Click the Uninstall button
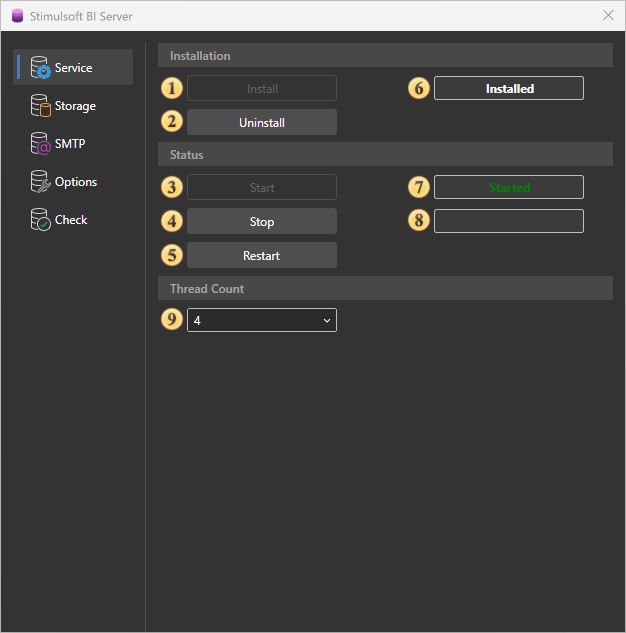 click(x=262, y=122)
